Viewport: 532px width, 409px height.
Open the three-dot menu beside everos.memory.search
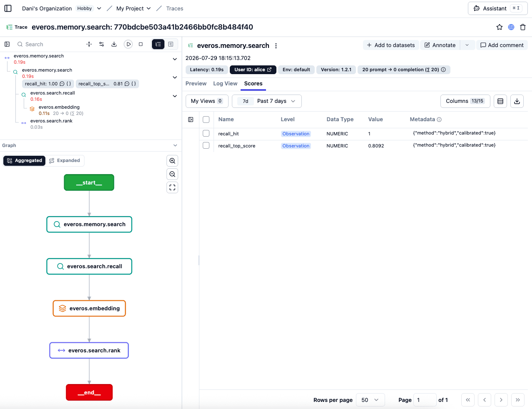(276, 46)
